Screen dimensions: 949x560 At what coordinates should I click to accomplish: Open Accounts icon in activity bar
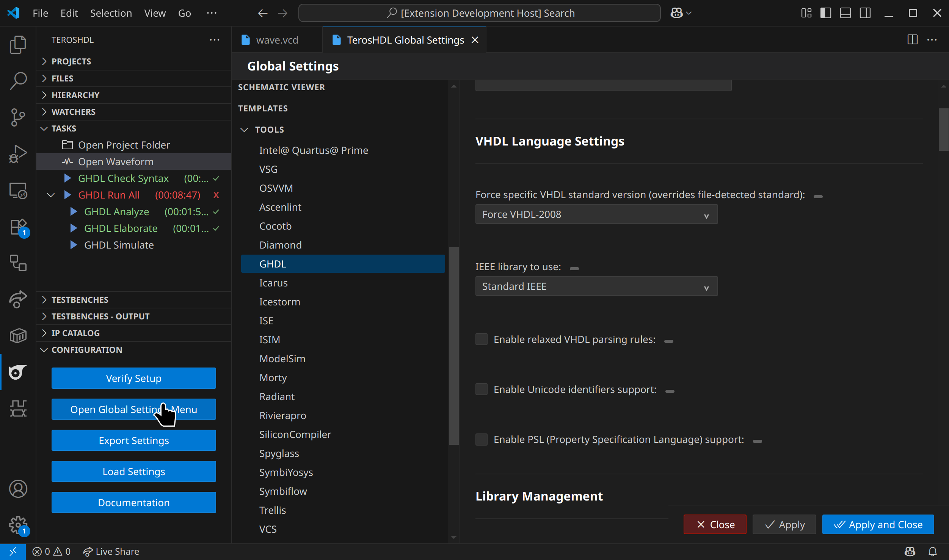pos(18,489)
